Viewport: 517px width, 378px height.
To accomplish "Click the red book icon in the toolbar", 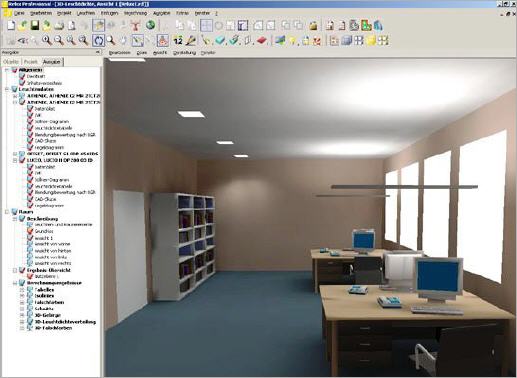I will pos(262,41).
